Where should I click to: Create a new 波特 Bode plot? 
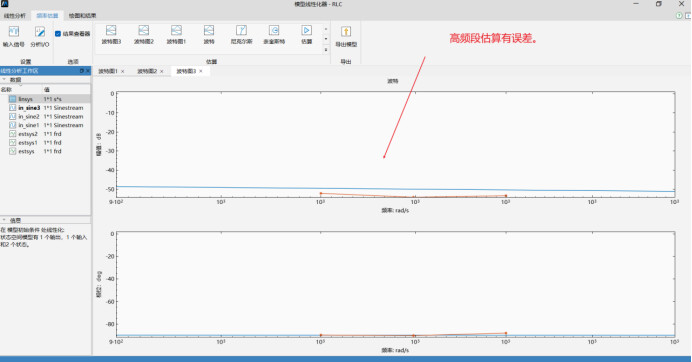(209, 34)
